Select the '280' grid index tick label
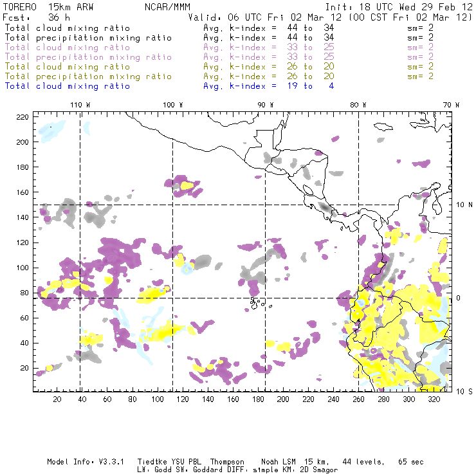This screenshot has height=476, width=476. (x=384, y=399)
